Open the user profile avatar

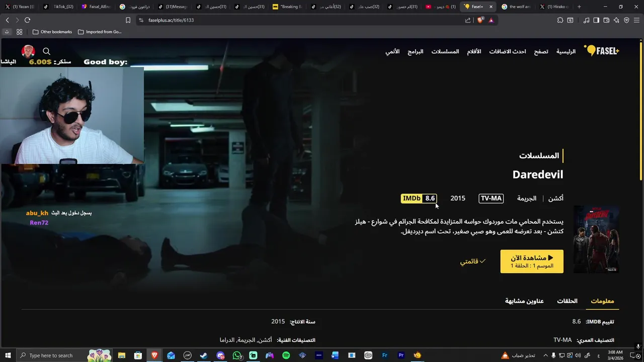(x=28, y=51)
